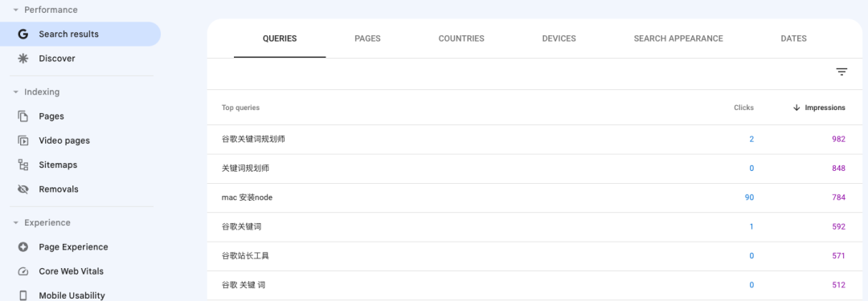Click the Core Web Vitals gauge icon

click(23, 271)
